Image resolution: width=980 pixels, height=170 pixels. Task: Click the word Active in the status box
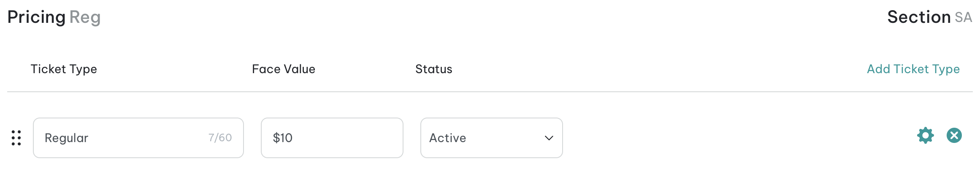(448, 138)
